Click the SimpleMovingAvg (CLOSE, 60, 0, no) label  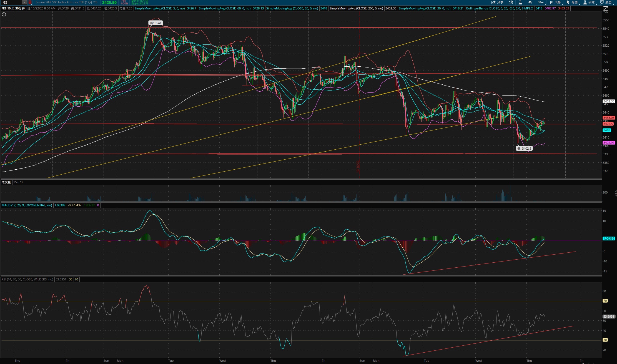point(224,8)
